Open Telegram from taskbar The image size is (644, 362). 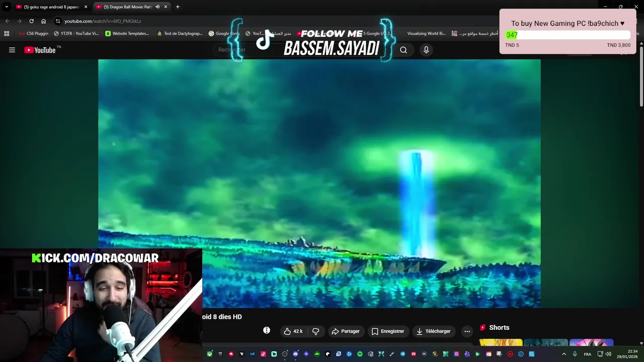click(403, 354)
